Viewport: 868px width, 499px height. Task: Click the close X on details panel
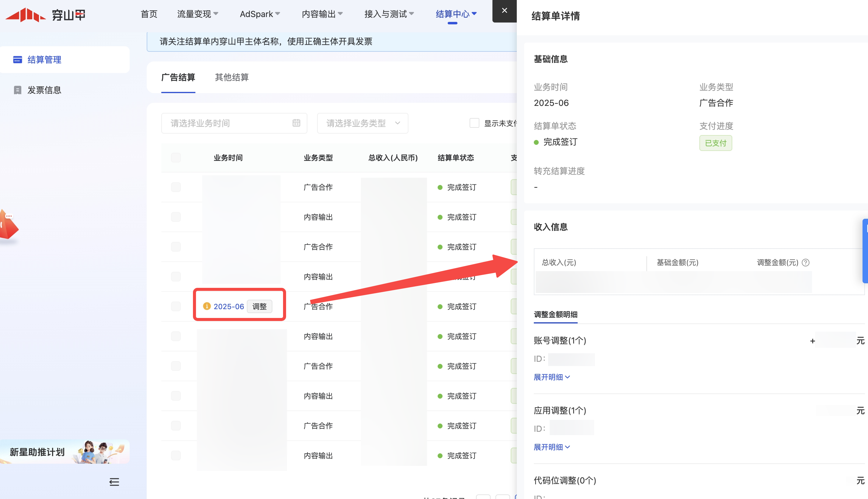click(x=504, y=11)
